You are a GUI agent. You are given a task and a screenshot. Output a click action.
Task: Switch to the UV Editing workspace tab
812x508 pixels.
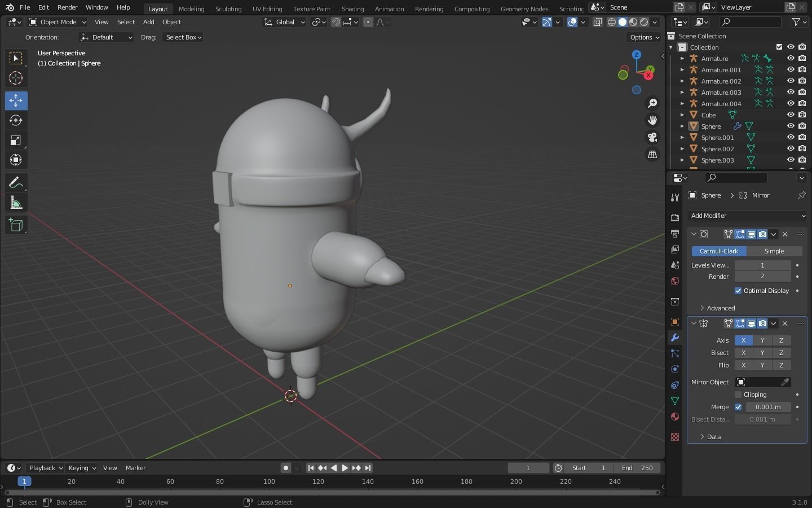pos(267,8)
